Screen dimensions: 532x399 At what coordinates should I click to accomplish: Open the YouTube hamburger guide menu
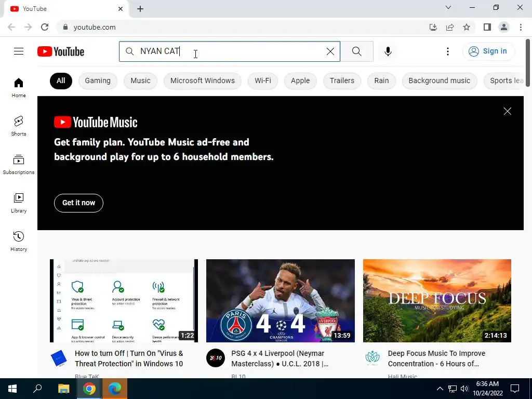pyautogui.click(x=19, y=51)
